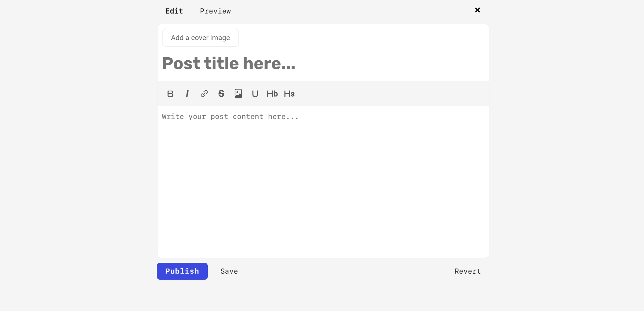
Task: Apply italic formatting to text
Action: [x=187, y=94]
